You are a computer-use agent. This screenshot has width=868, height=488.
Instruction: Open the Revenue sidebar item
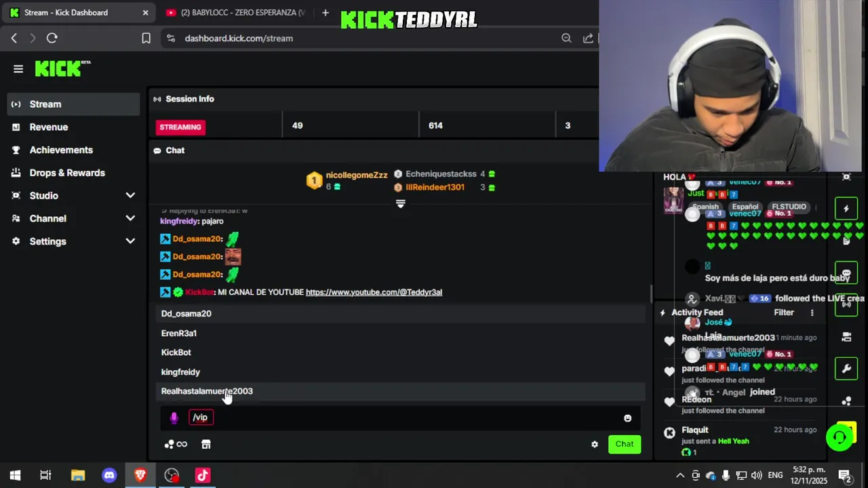tap(73, 127)
